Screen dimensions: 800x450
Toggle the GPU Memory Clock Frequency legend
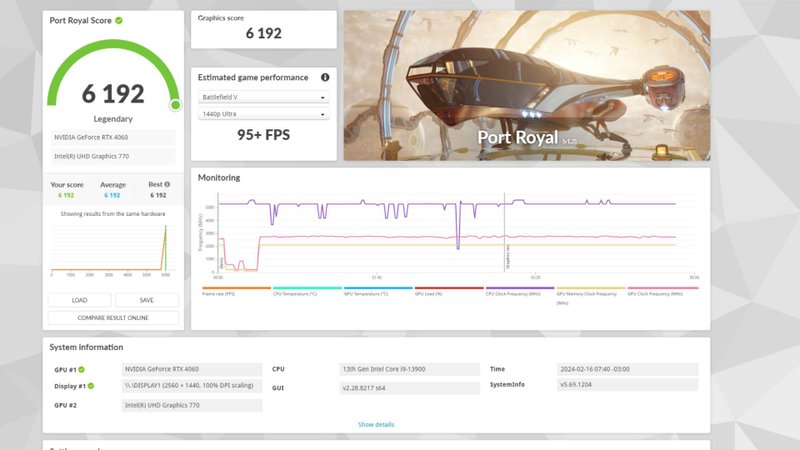point(591,295)
